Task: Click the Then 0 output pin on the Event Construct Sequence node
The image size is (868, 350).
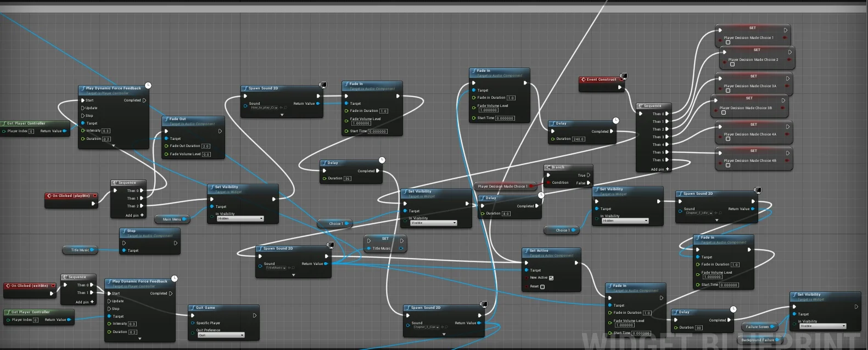Action: (x=667, y=114)
